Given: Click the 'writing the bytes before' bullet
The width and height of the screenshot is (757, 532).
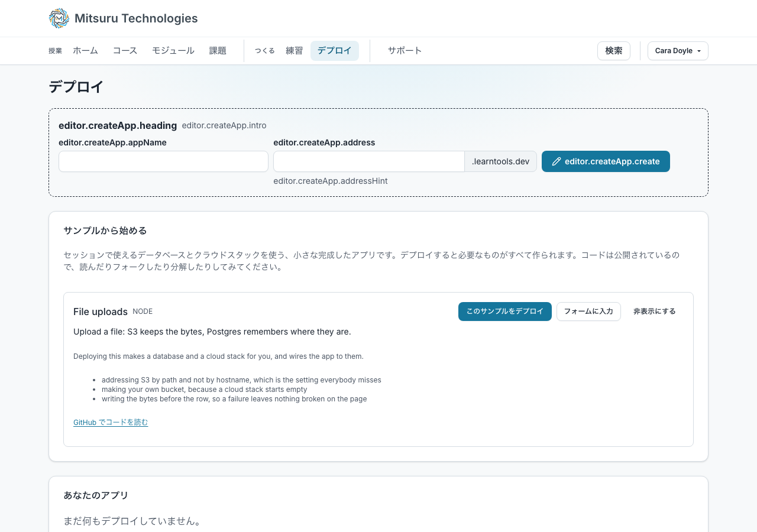Looking at the screenshot, I should [x=234, y=399].
